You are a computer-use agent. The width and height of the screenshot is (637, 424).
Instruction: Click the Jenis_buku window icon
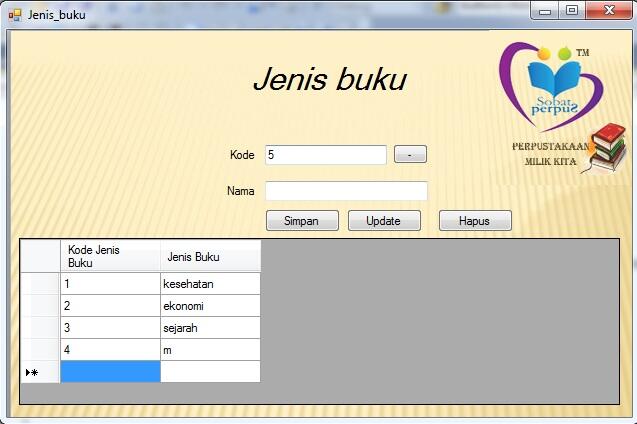click(x=15, y=15)
